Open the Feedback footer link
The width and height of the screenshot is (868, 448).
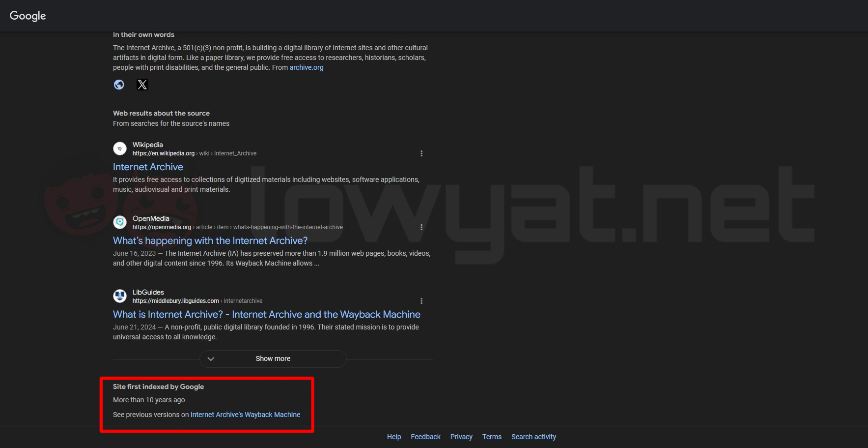click(425, 437)
